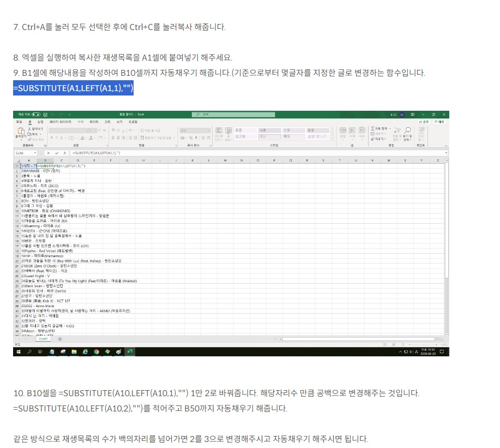Click the formula cancel X icon
500x448 pixels.
point(49,153)
